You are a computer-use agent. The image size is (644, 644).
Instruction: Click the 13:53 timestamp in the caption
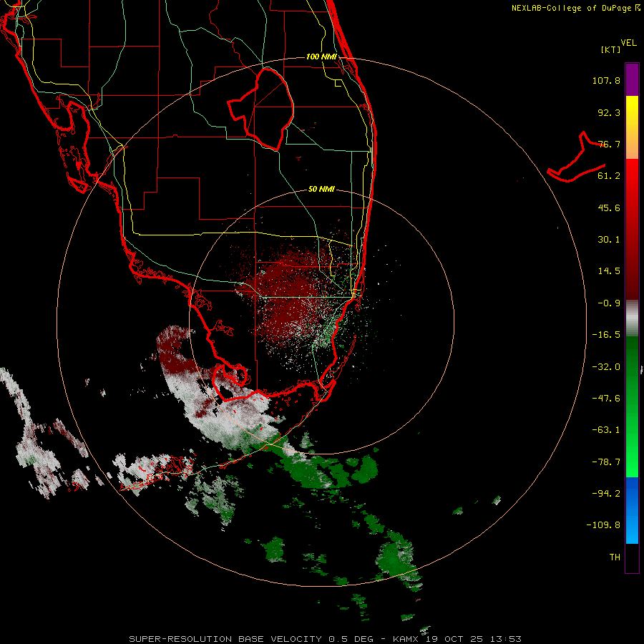coord(507,639)
